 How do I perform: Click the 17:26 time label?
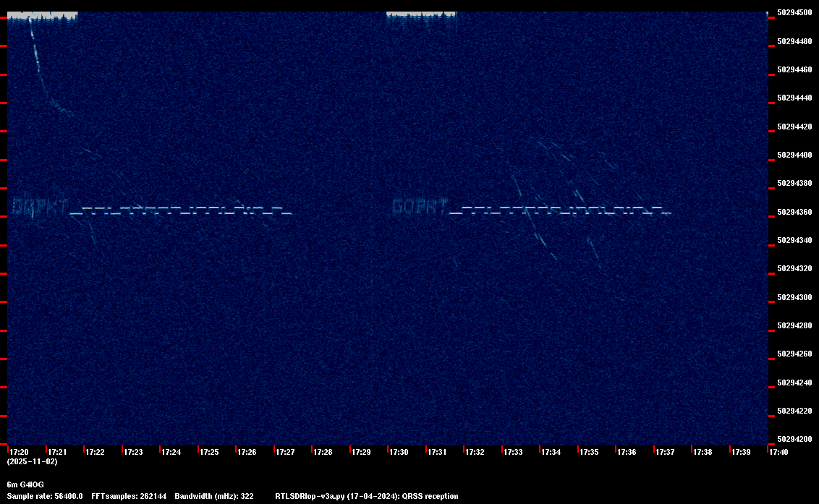[x=247, y=452]
